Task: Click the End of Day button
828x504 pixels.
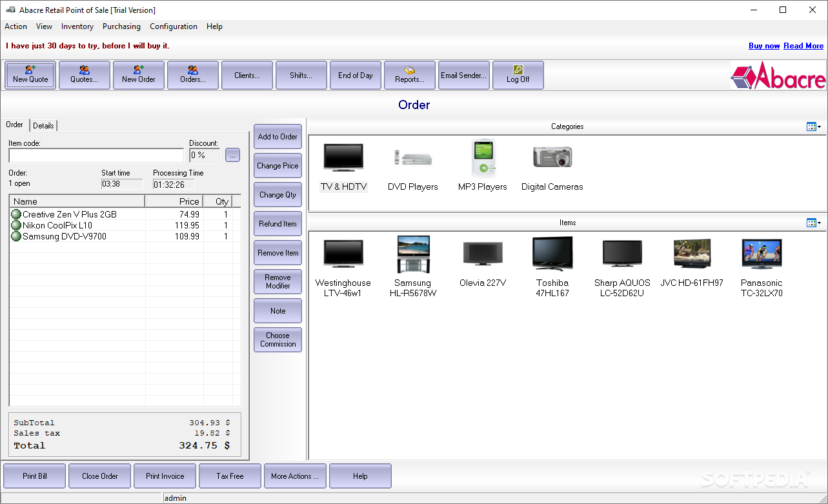Action: 356,75
